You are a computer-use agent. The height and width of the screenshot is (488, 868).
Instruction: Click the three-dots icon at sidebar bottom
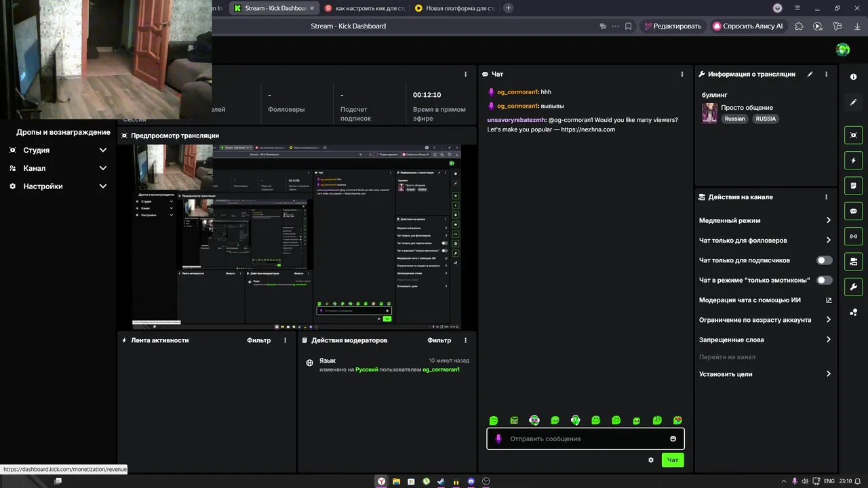(x=853, y=312)
